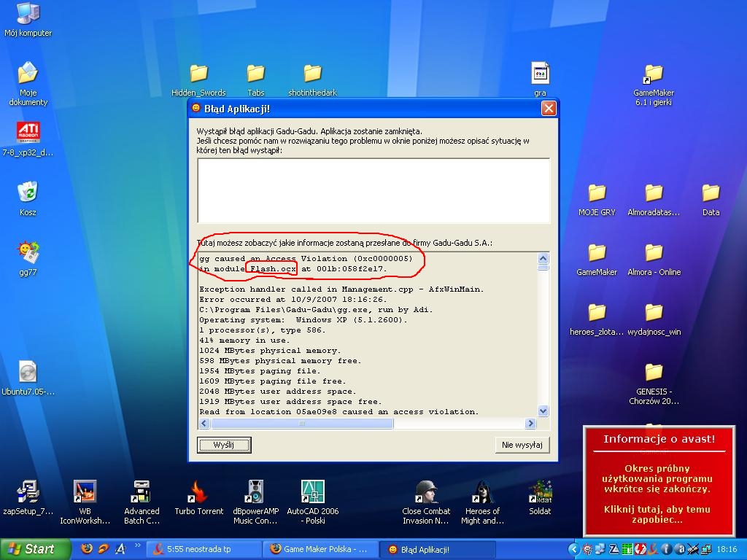This screenshot has height=560, width=747.
Task: Click the problem description text field
Action: coord(373,190)
